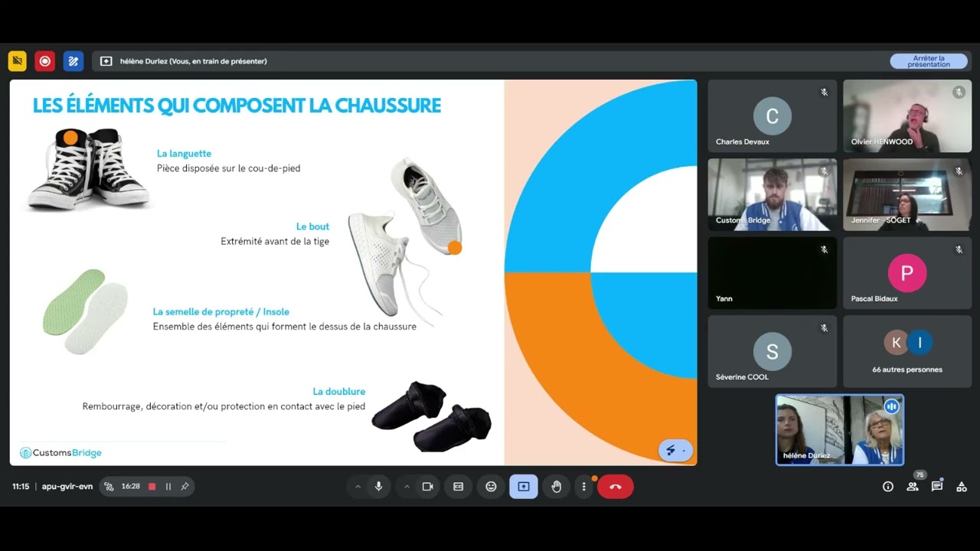This screenshot has height=551, width=980.
Task: Click the red recording indicator icon
Action: click(45, 61)
